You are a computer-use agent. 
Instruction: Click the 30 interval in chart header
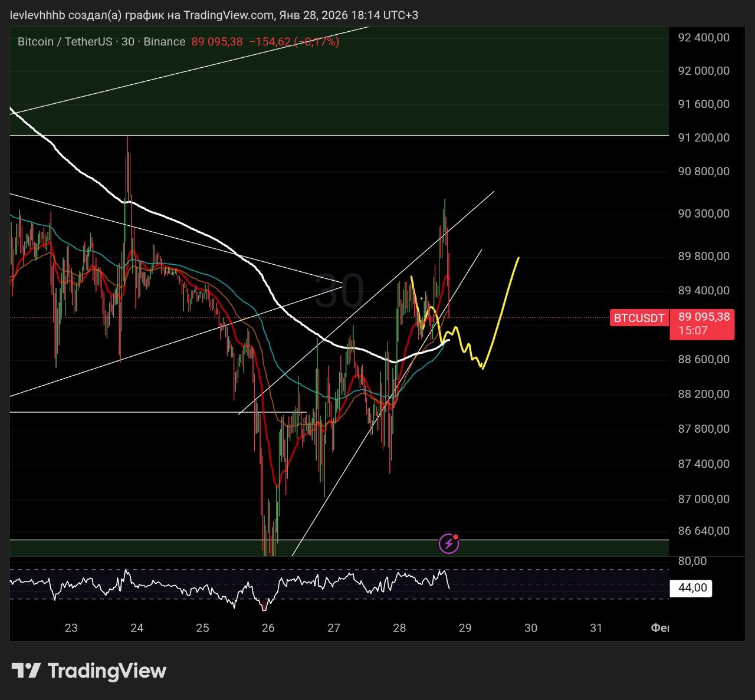(x=128, y=42)
